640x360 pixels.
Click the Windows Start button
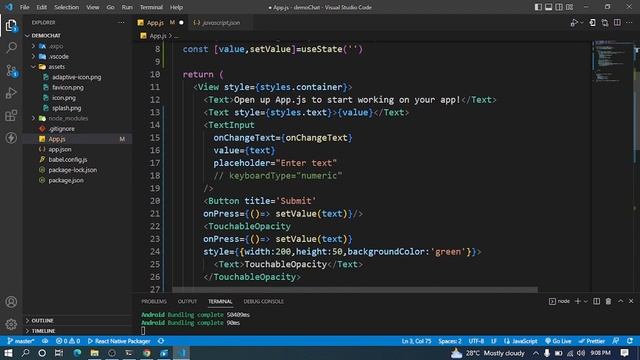(x=8, y=353)
